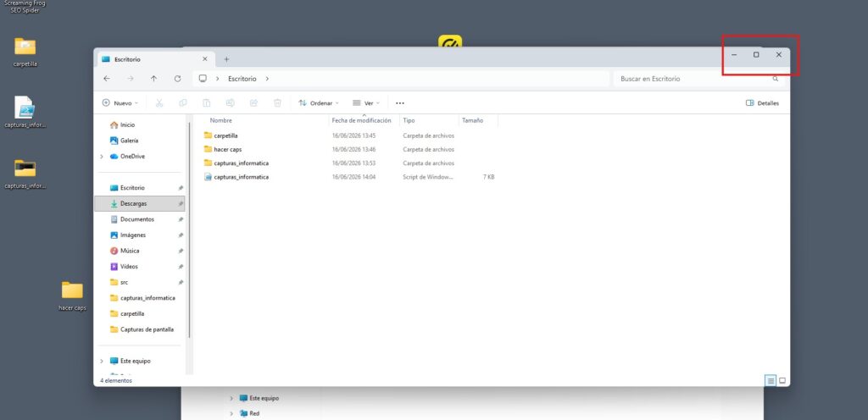
Task: Sort by Tamaño column header
Action: (x=472, y=120)
